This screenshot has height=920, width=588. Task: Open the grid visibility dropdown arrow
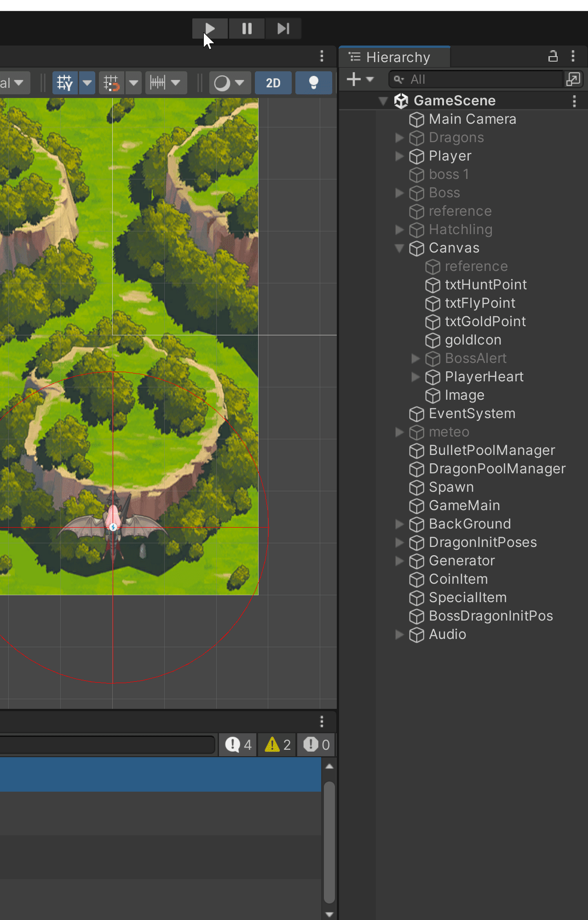tap(87, 83)
